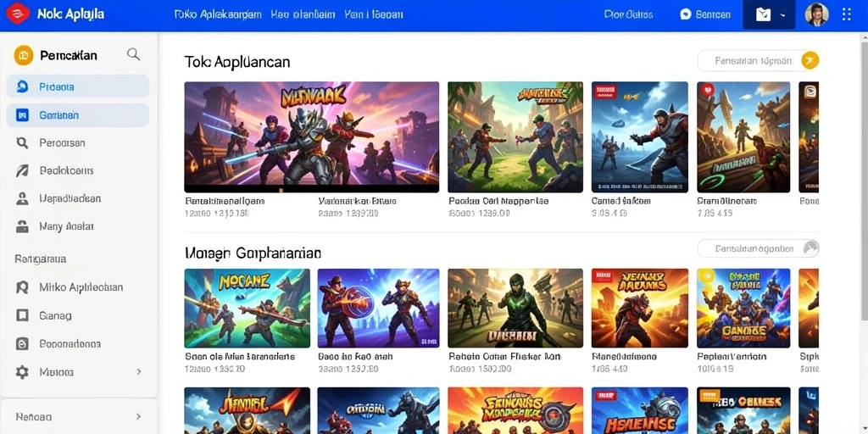Click the Neñoao sidebar entry
The width and height of the screenshot is (868, 434).
78,416
